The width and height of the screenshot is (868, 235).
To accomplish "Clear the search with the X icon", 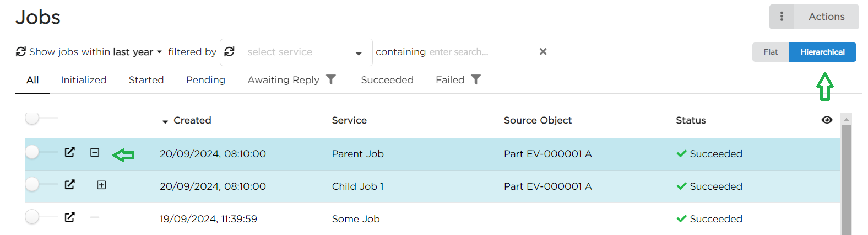I will pyautogui.click(x=543, y=51).
